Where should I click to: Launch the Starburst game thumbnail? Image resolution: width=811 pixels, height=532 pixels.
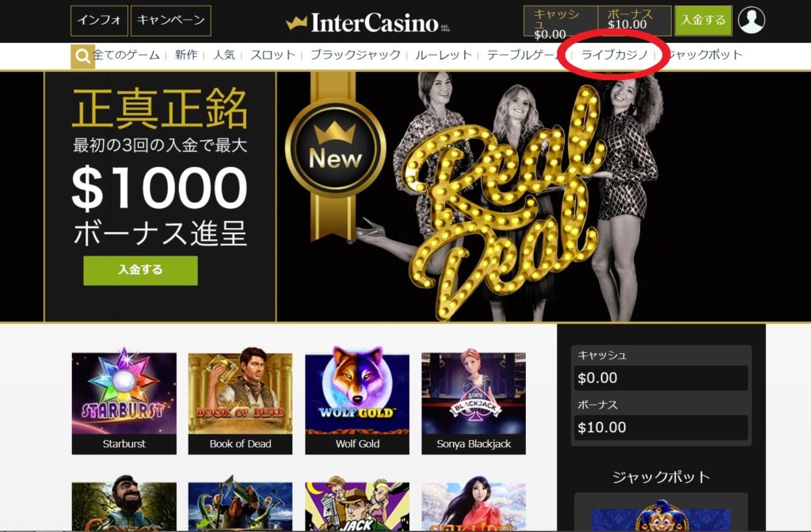(x=124, y=403)
